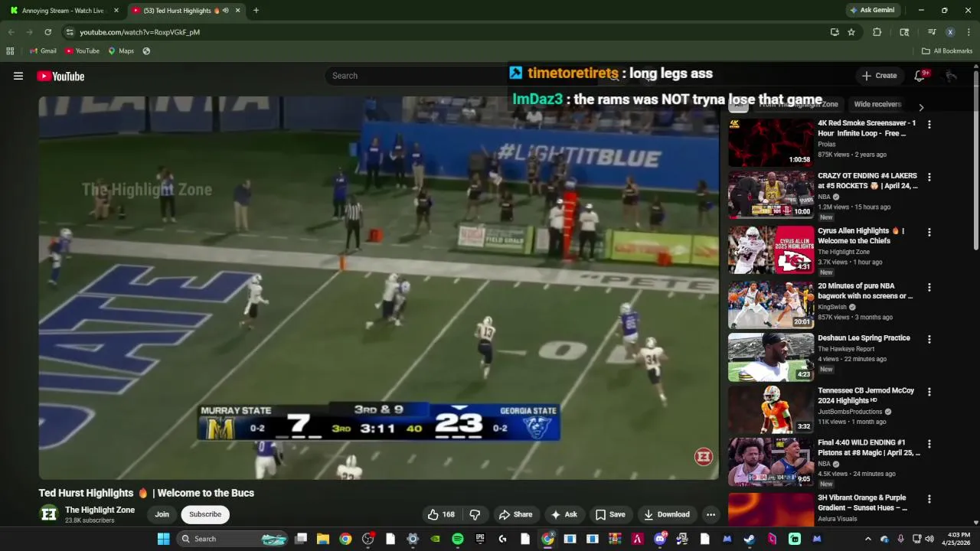Go back in browser history

click(x=11, y=32)
